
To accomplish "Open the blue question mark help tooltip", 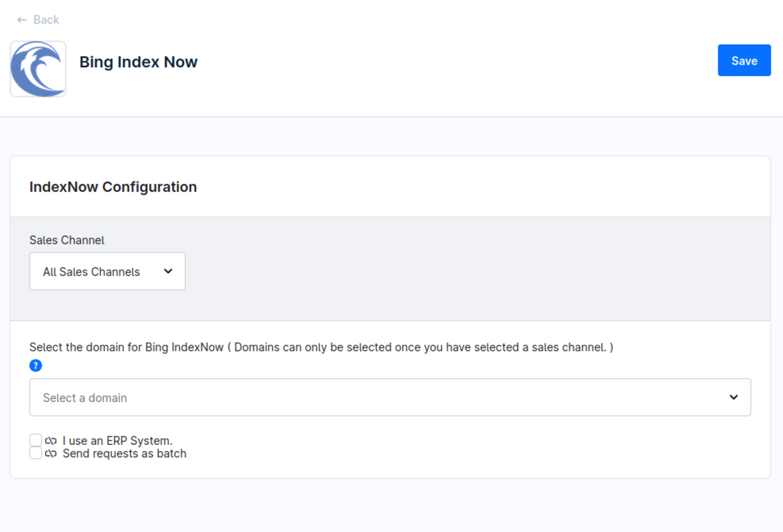I will point(35,365).
